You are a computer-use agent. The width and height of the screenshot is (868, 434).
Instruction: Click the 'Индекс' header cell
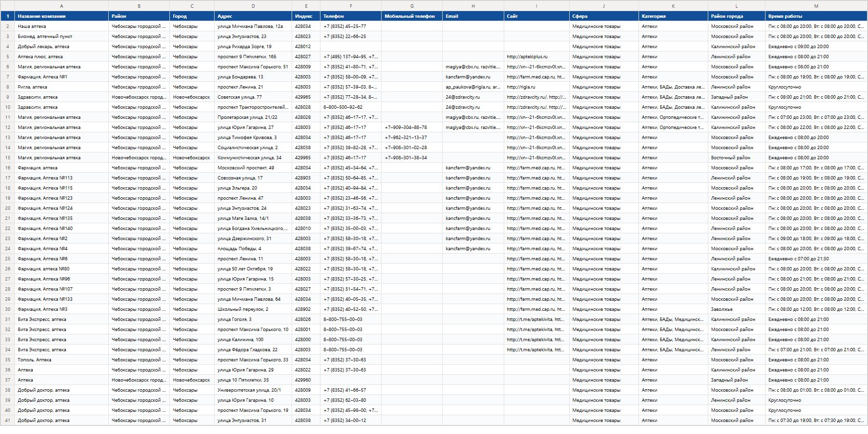pyautogui.click(x=306, y=16)
